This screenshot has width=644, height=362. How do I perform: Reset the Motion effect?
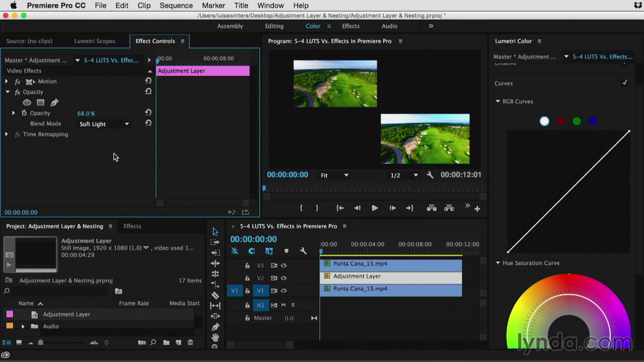point(148,81)
